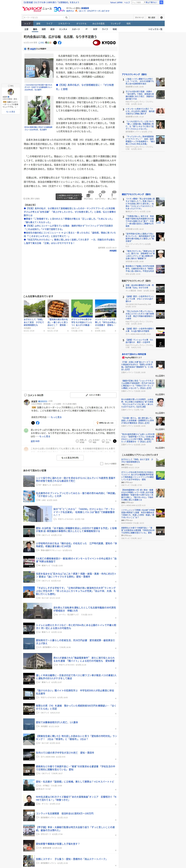Open トピックス一覧
186x868 pixels.
pos(155,29)
